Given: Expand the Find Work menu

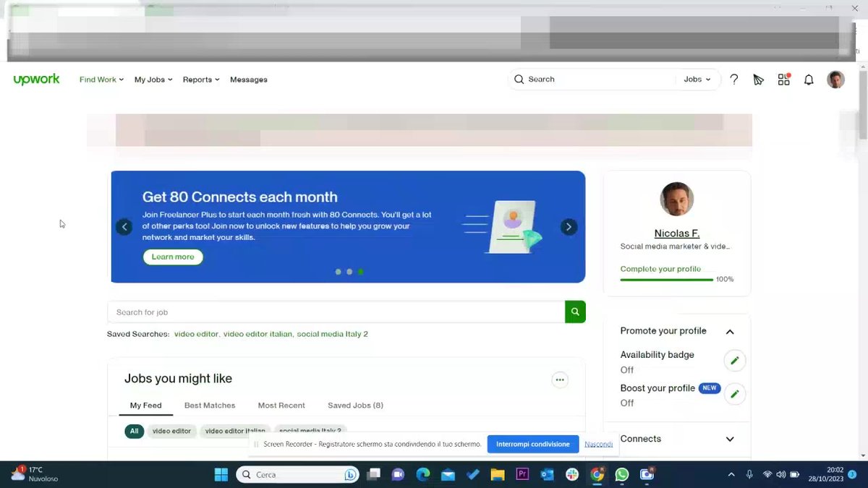Looking at the screenshot, I should (101, 80).
